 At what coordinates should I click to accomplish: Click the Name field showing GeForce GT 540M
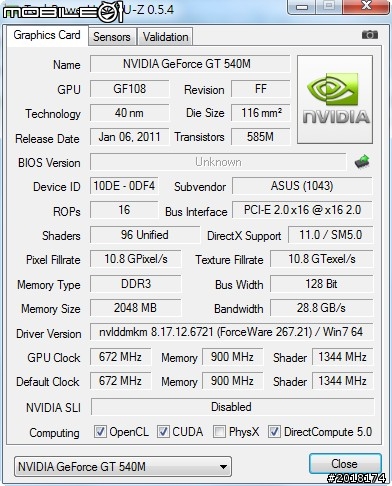pyautogui.click(x=190, y=64)
